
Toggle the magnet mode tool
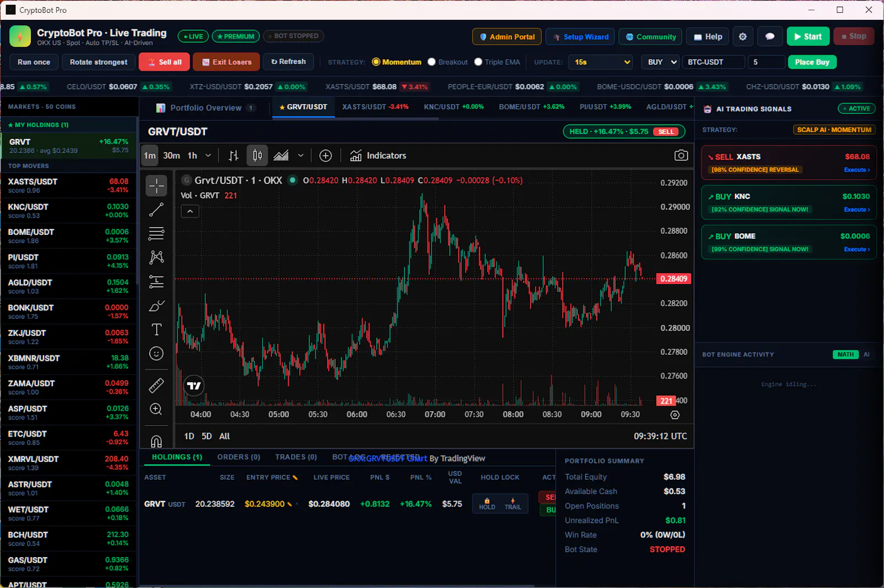pyautogui.click(x=156, y=440)
